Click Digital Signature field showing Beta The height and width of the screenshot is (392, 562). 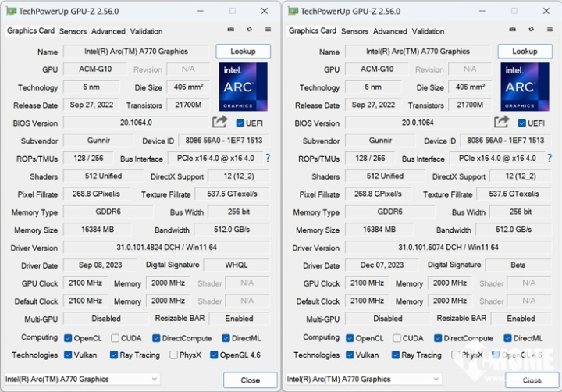[518, 265]
